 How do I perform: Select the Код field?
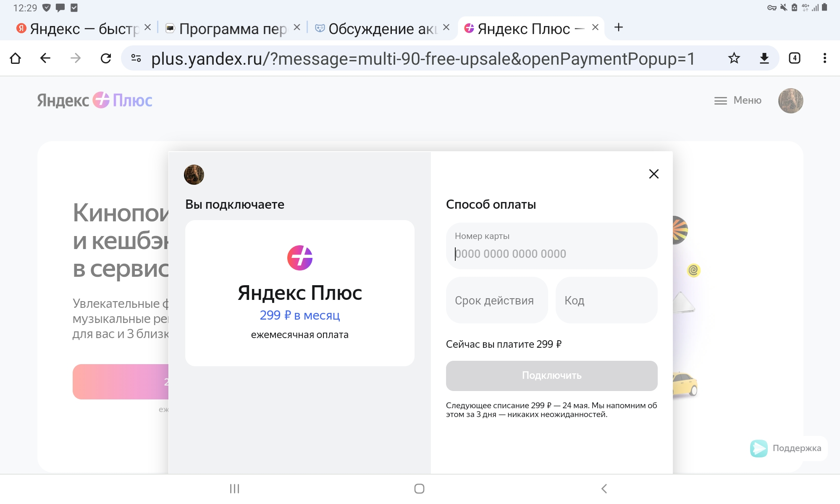click(606, 300)
